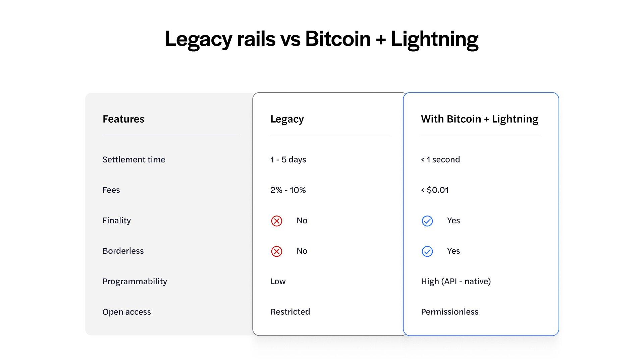644x362 pixels.
Task: Click the 'Permissionless' value
Action: (x=449, y=312)
